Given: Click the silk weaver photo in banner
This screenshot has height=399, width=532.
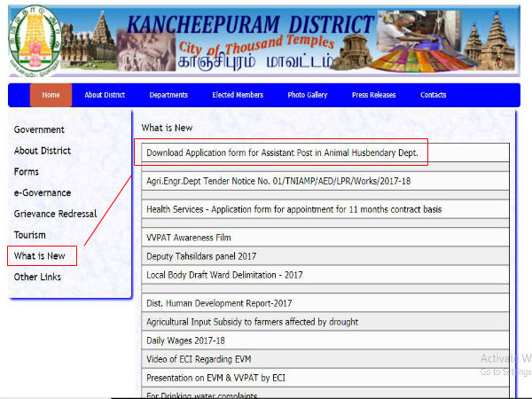Looking at the screenshot, I should (419, 32).
